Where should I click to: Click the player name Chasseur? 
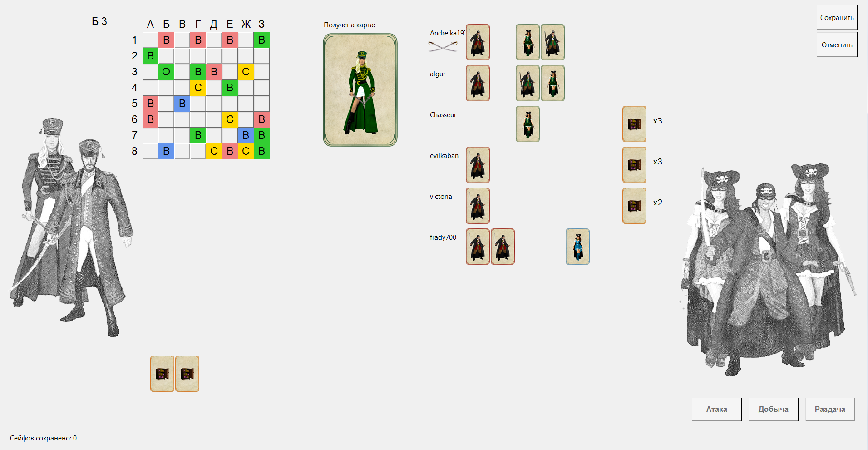click(x=443, y=115)
